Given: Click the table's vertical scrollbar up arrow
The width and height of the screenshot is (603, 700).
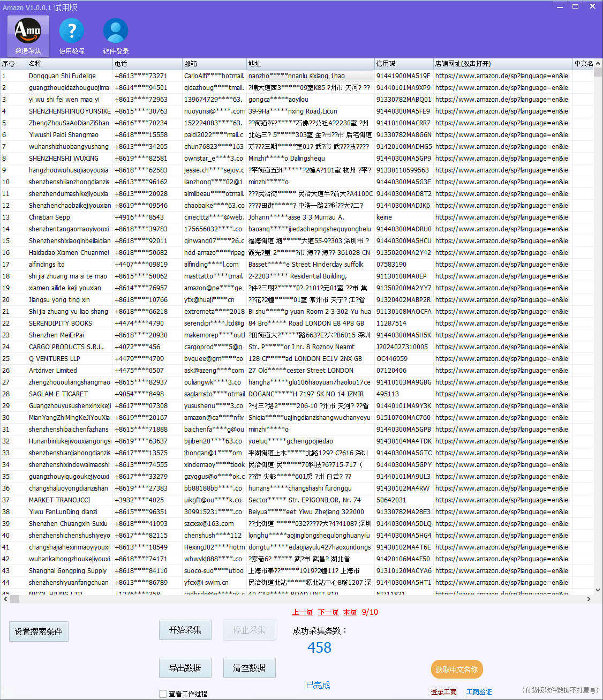Looking at the screenshot, I should pyautogui.click(x=598, y=64).
